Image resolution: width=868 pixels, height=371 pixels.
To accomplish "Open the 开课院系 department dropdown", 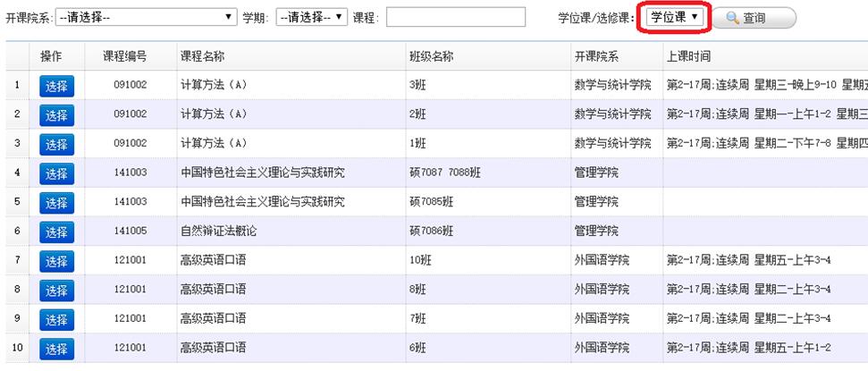I will [x=146, y=17].
